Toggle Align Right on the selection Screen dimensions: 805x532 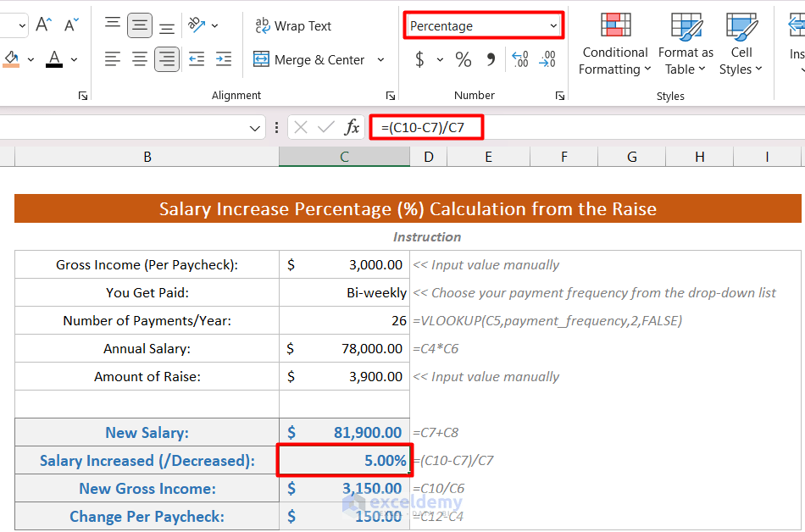167,59
